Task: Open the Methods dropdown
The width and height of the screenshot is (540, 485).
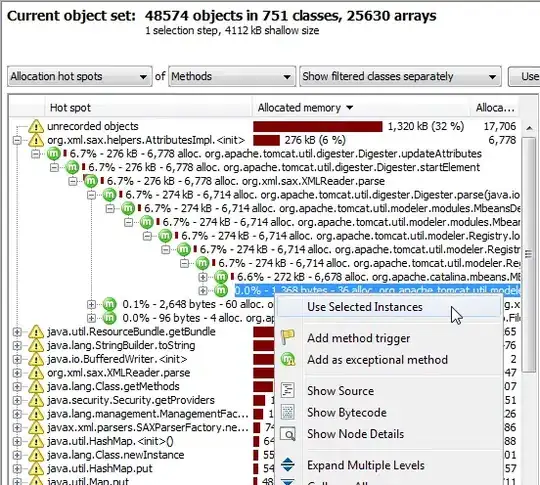Action: point(232,76)
